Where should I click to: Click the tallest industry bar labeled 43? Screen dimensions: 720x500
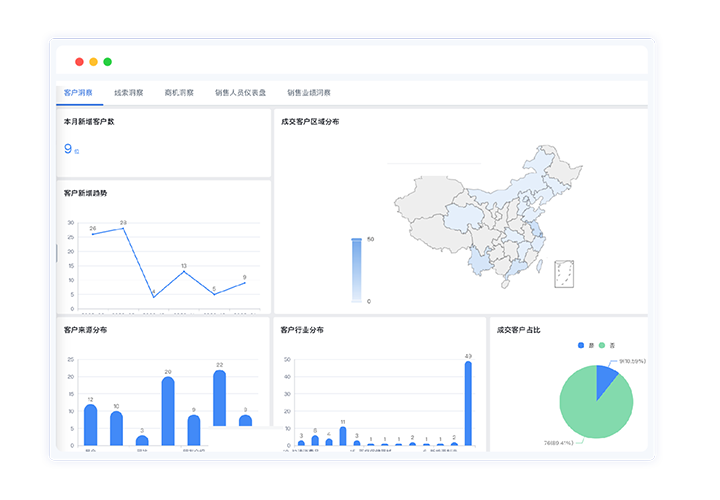pos(468,402)
